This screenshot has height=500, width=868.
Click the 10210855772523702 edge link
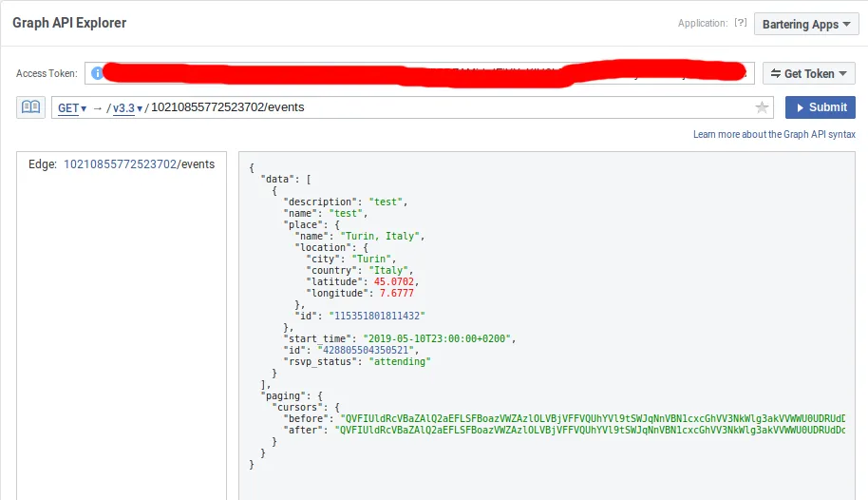[120, 164]
